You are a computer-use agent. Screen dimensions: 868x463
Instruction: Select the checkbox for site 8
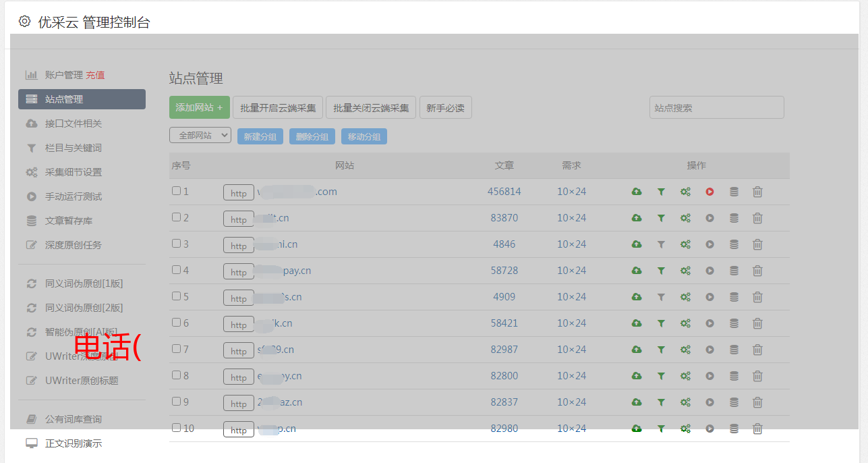pyautogui.click(x=176, y=375)
